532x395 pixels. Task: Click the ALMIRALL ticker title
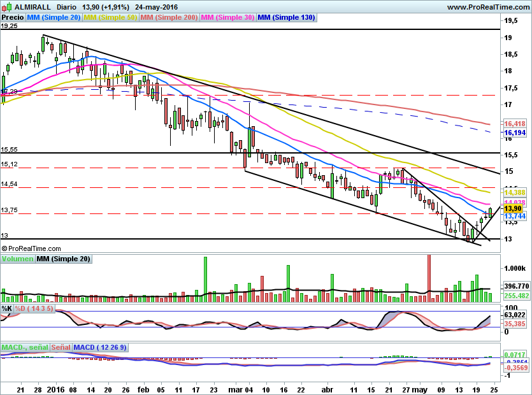pos(32,7)
